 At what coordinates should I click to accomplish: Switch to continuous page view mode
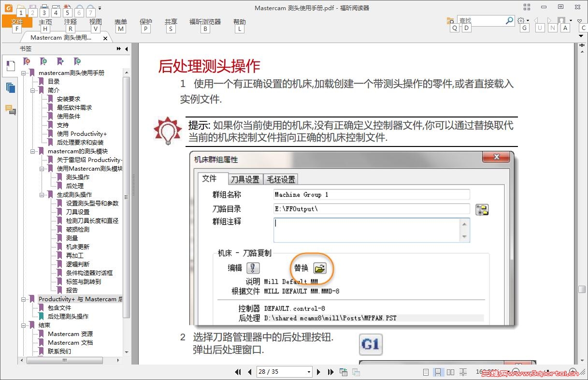tap(438, 372)
